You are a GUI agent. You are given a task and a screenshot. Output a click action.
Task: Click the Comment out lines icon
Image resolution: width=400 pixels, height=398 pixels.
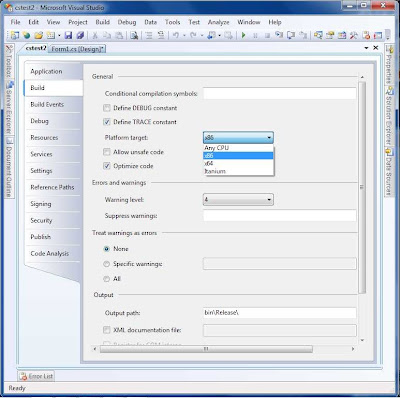pos(149,35)
